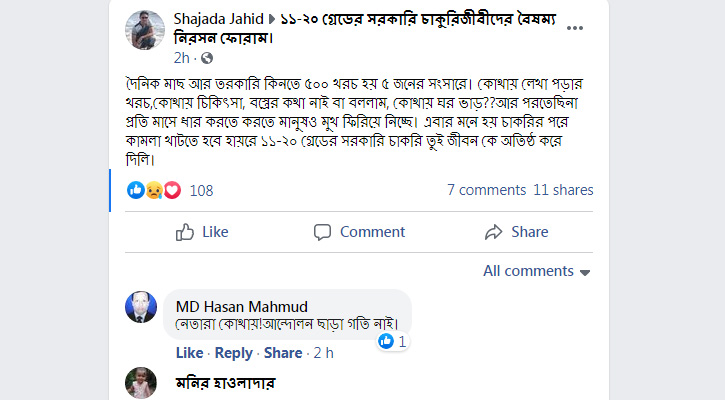
Task: Click the 2h post timestamp
Action: pyautogui.click(x=181, y=58)
